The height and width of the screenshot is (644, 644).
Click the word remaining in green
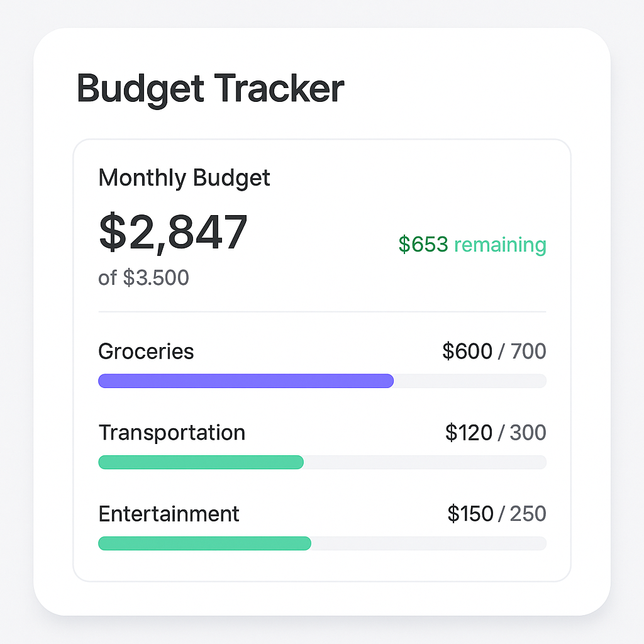500,245
